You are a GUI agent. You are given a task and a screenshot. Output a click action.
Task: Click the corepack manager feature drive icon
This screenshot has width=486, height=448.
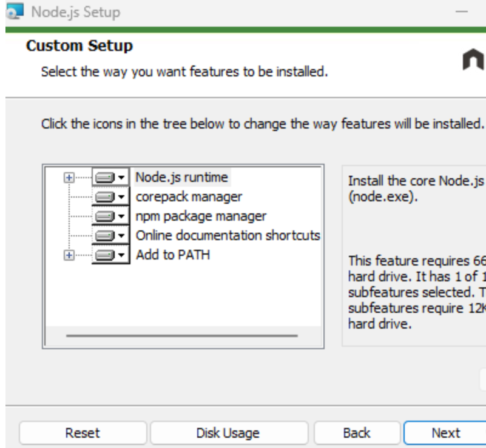(x=105, y=197)
